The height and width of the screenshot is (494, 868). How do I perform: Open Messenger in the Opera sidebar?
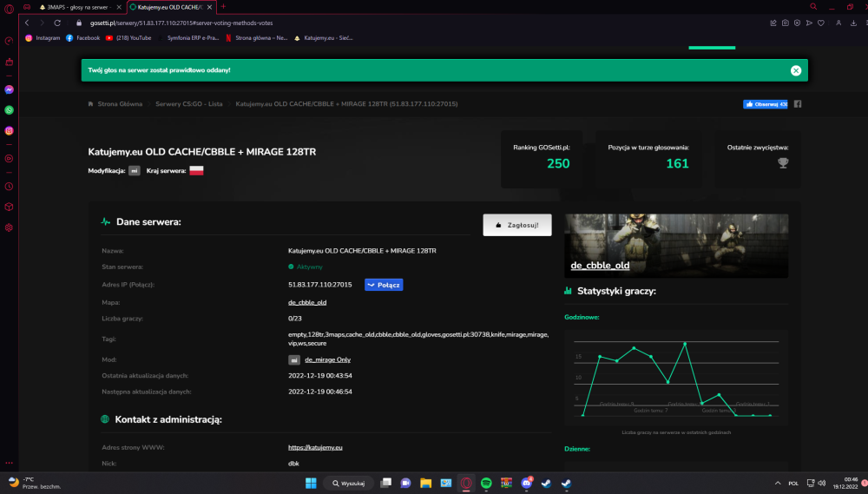click(x=9, y=89)
